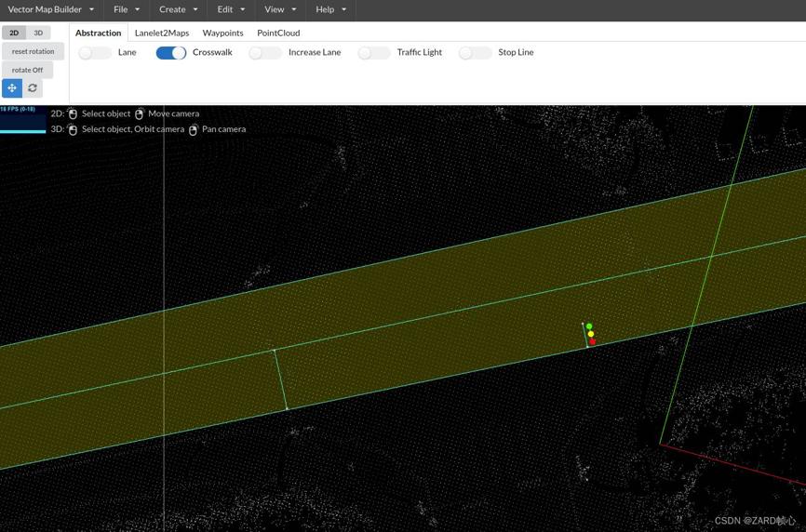Image resolution: width=806 pixels, height=532 pixels.
Task: Click the FPS stats monitor panel
Action: pyautogui.click(x=23, y=119)
